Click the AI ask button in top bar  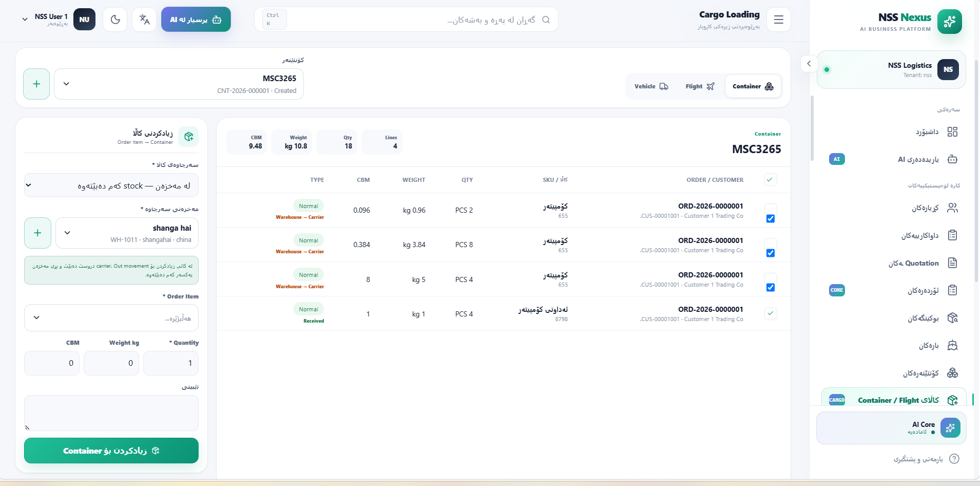pos(196,20)
